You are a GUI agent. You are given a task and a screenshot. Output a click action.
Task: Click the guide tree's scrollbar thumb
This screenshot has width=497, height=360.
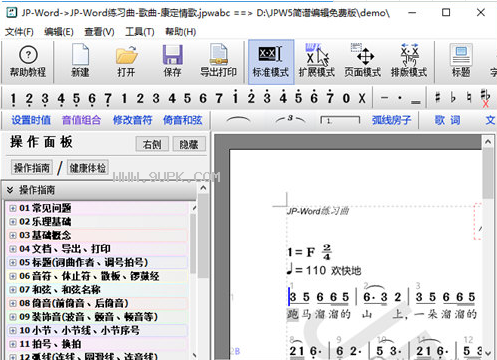[193, 243]
